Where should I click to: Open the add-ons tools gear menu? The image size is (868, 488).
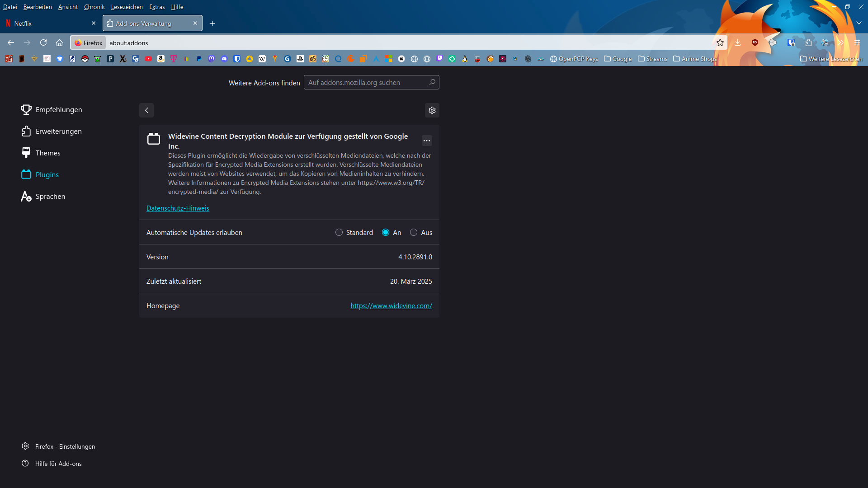click(x=432, y=110)
